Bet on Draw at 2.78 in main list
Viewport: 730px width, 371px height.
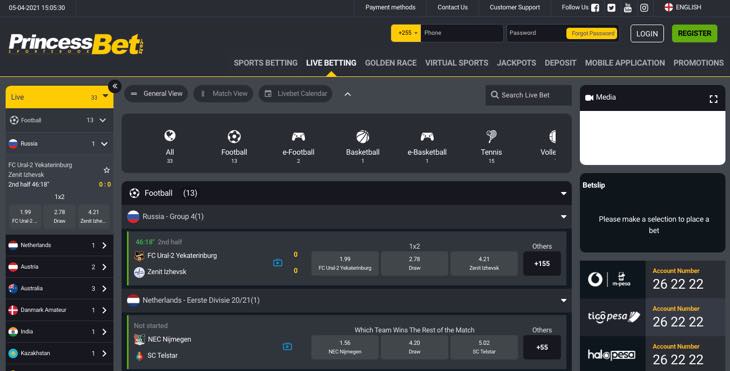[x=414, y=263]
